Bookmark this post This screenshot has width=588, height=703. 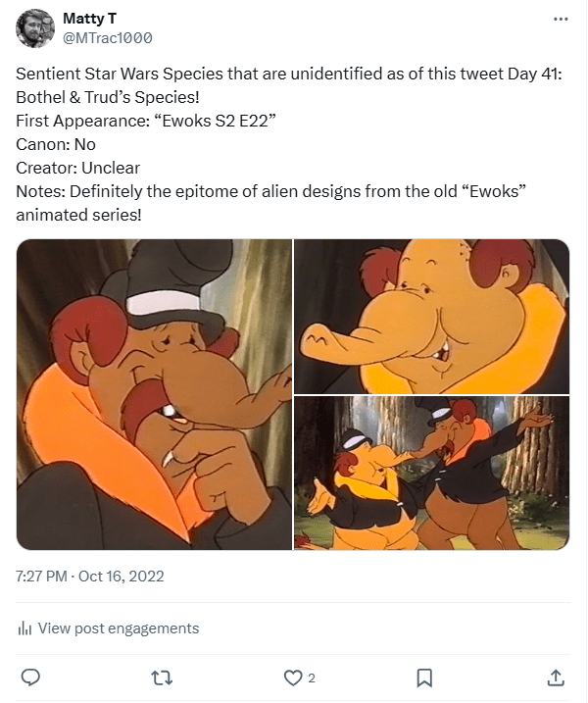point(424,677)
